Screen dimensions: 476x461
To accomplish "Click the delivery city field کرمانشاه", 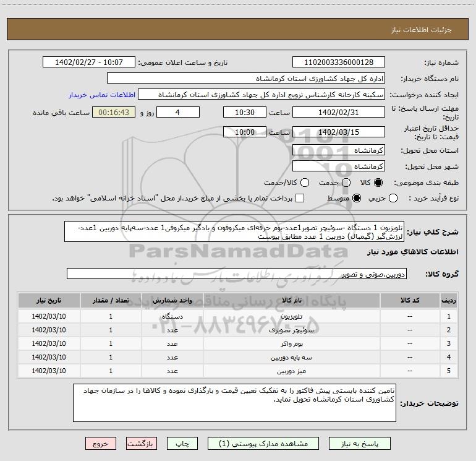I will (x=339, y=166).
